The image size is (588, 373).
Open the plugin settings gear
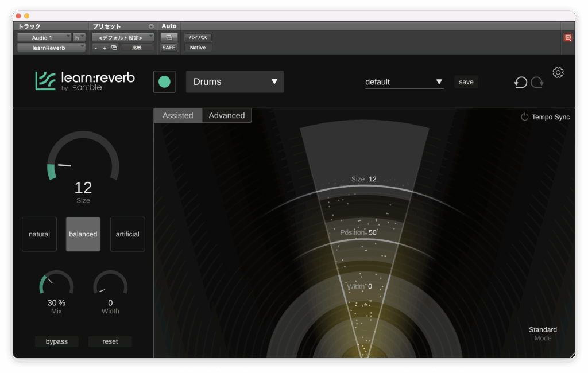point(558,72)
